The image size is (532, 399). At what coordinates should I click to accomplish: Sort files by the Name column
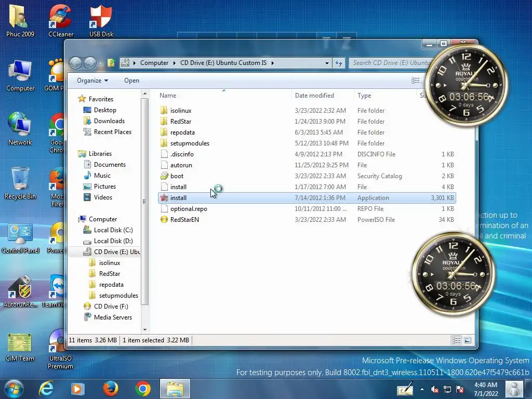[224, 96]
